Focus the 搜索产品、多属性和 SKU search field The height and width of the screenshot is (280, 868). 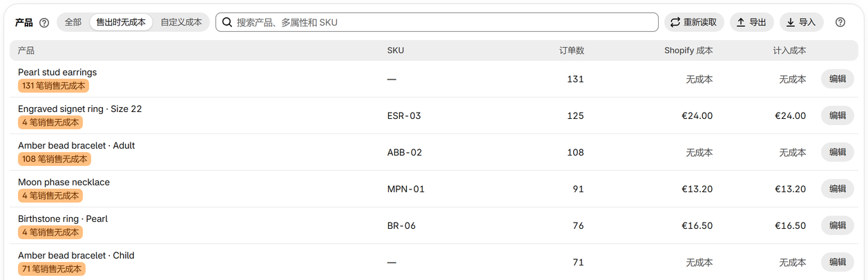[437, 22]
